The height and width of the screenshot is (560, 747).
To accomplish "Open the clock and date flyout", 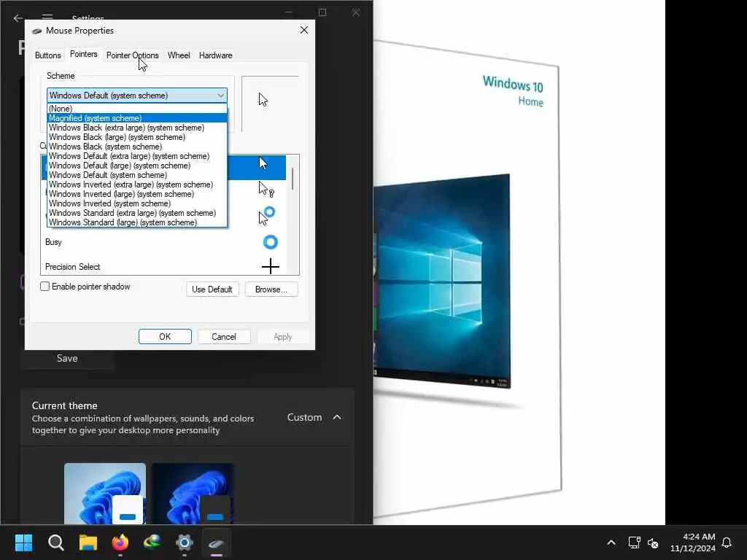I will pyautogui.click(x=693, y=542).
